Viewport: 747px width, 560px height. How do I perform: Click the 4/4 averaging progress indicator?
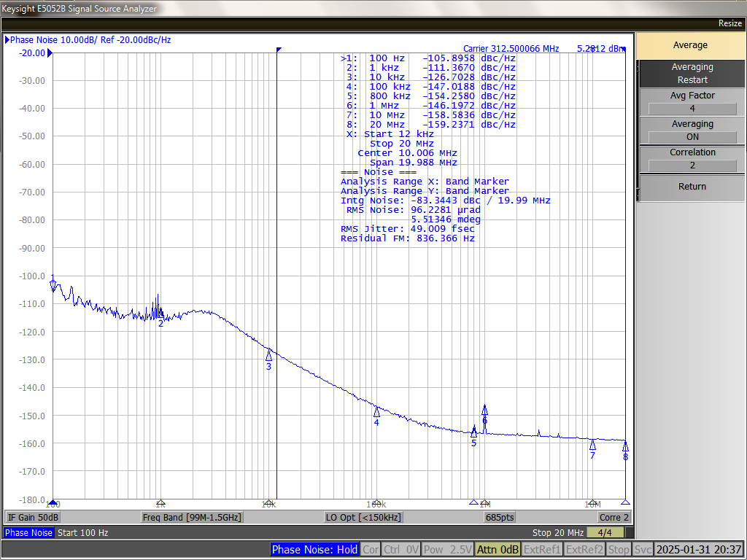[x=605, y=533]
